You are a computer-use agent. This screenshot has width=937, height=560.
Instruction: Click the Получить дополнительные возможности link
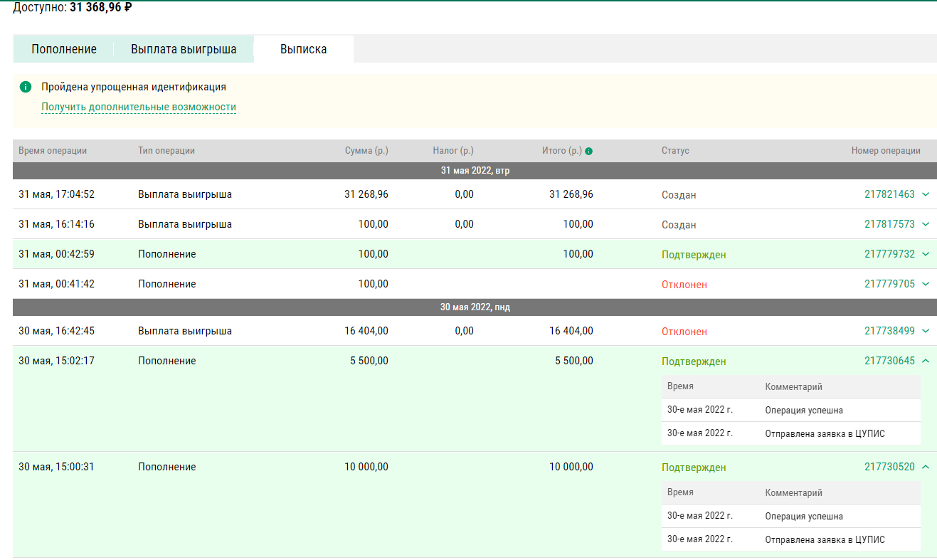(x=139, y=107)
